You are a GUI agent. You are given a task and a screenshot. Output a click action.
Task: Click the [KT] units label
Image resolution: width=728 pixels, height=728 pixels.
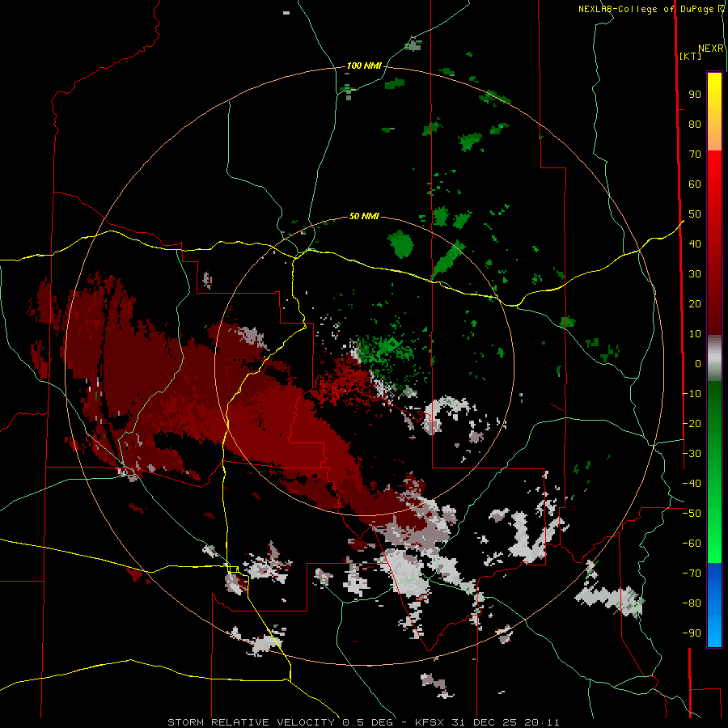pyautogui.click(x=690, y=56)
